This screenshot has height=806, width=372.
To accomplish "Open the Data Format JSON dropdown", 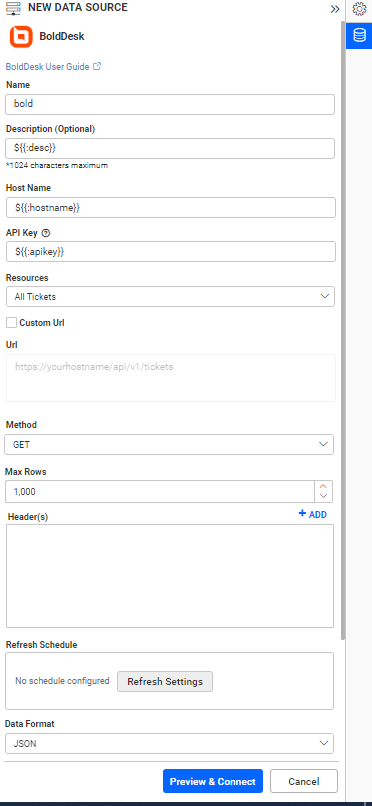I will click(169, 743).
